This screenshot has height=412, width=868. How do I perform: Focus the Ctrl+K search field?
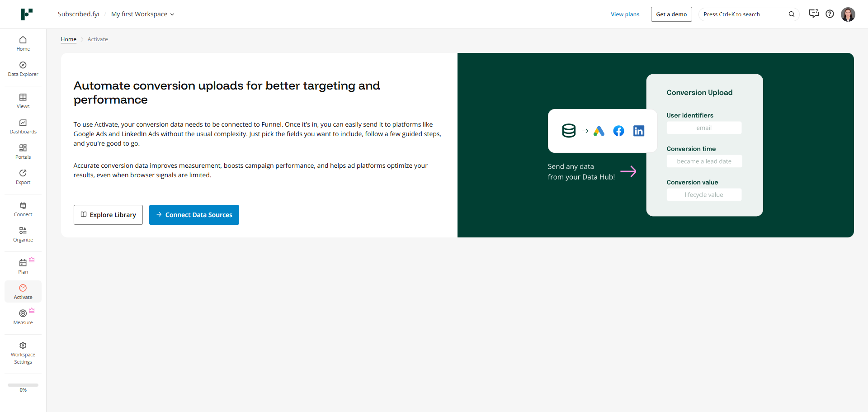click(749, 14)
